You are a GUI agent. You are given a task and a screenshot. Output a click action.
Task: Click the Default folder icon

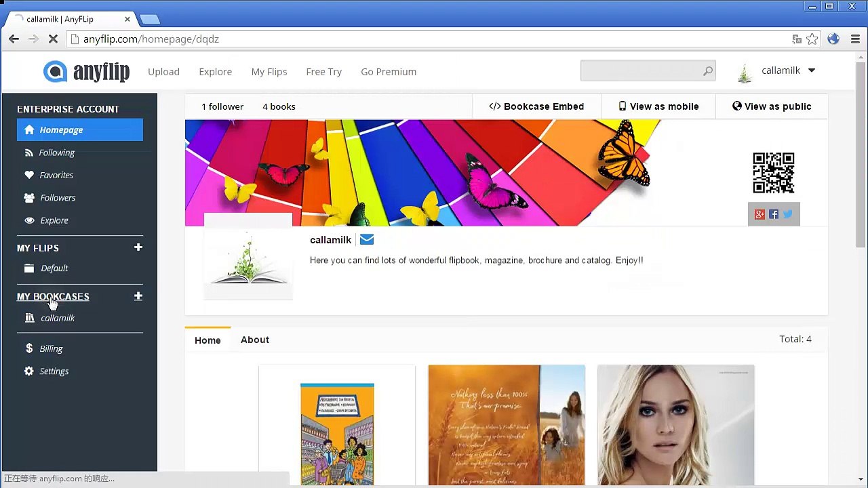point(28,268)
